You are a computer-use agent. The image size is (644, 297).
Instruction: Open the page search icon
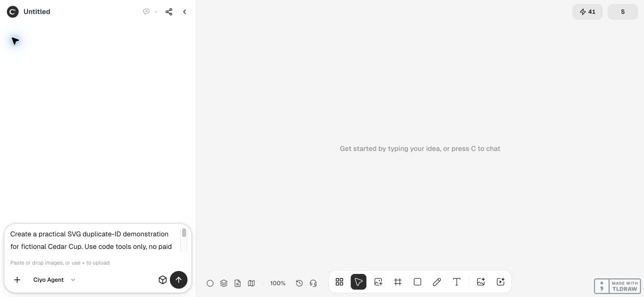238,283
